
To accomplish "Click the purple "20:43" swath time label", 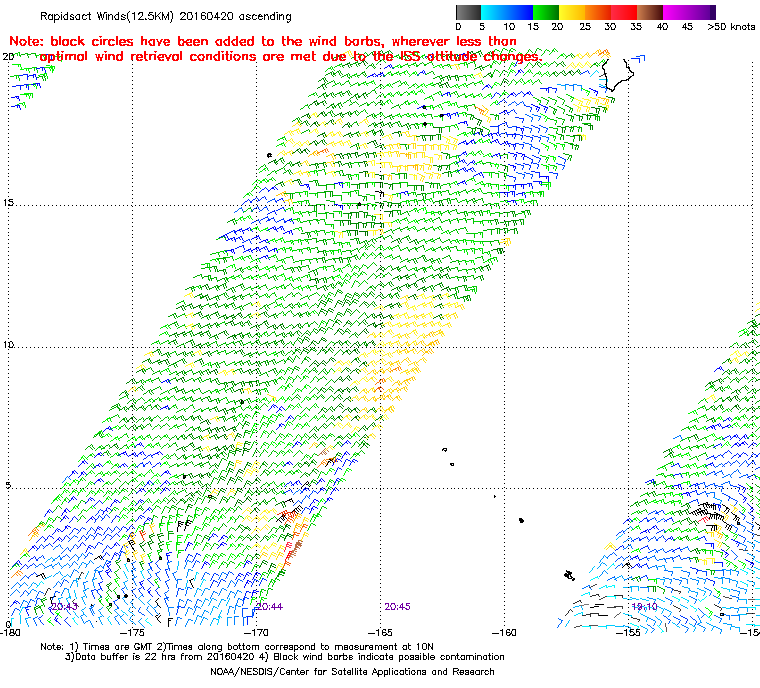I will tap(64, 607).
